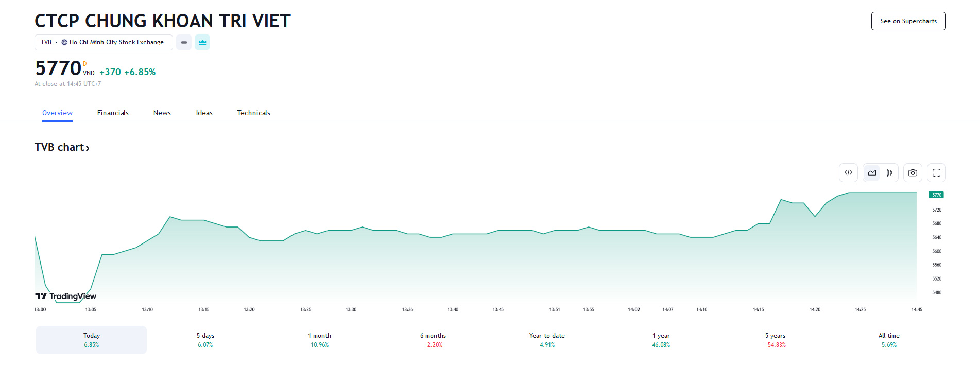Click the 5770 current price label on axis
This screenshot has height=384, width=980.
(936, 195)
